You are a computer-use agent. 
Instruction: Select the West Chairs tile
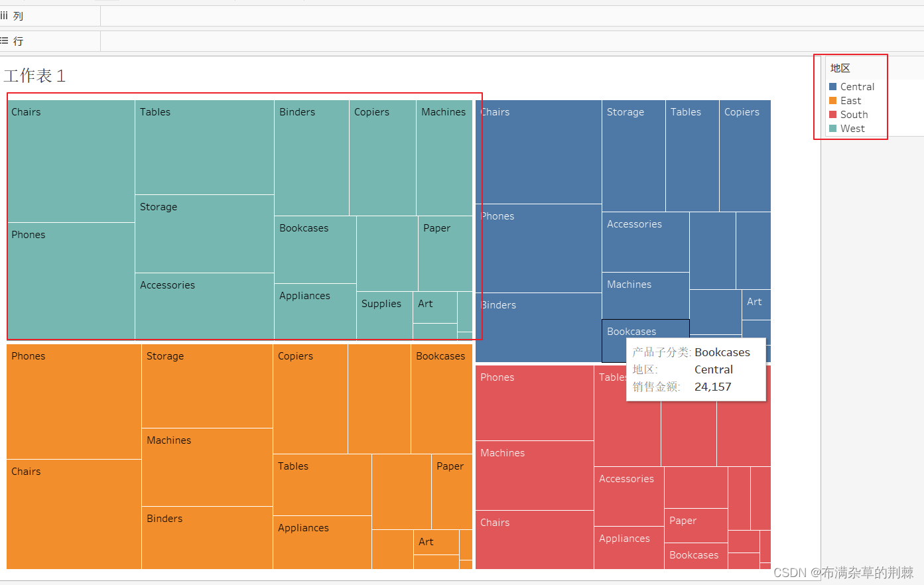point(71,161)
